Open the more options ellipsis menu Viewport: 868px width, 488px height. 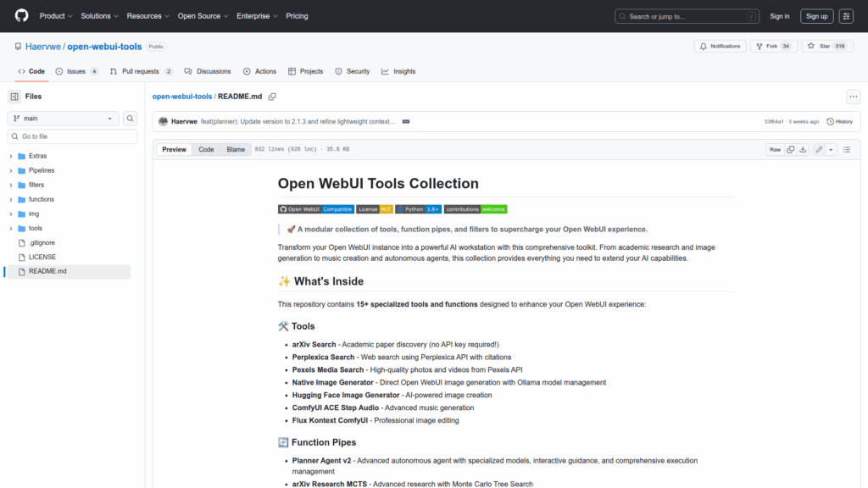click(x=853, y=97)
